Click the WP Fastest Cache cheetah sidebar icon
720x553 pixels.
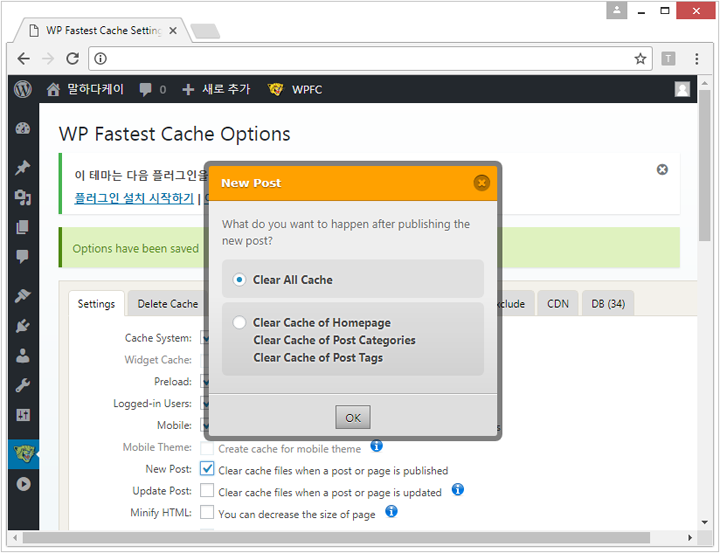pos(23,454)
